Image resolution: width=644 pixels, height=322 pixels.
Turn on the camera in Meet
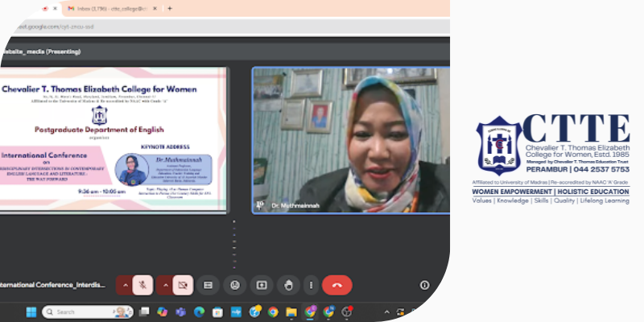pos(183,285)
